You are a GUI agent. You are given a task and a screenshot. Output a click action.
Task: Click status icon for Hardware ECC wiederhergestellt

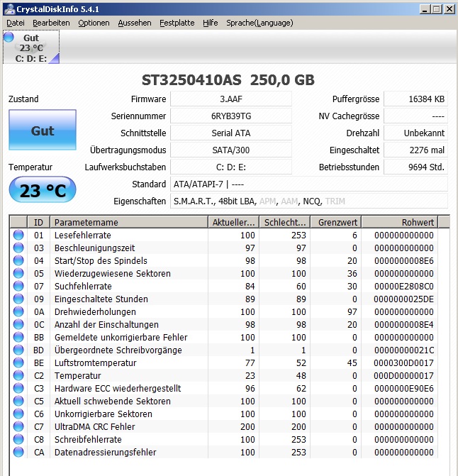point(18,388)
